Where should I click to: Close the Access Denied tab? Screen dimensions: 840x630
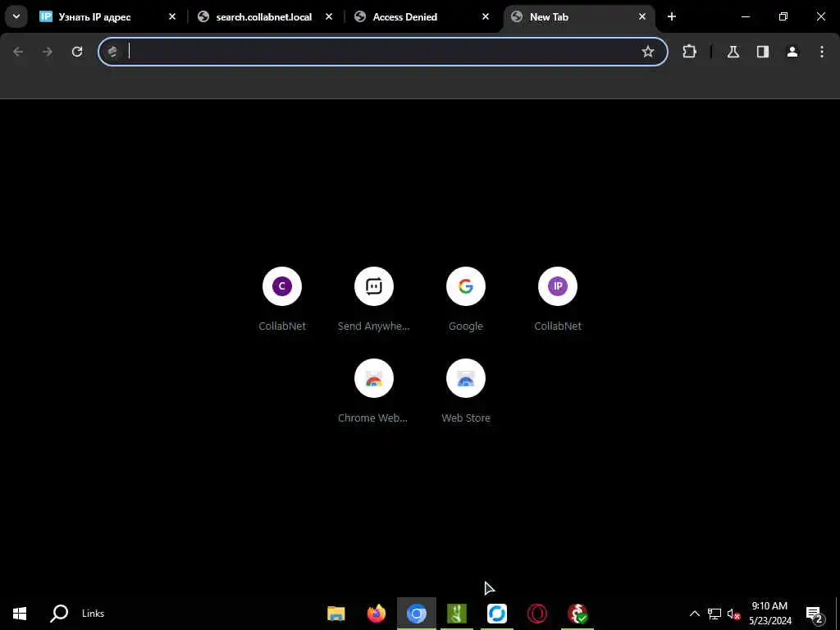point(486,17)
